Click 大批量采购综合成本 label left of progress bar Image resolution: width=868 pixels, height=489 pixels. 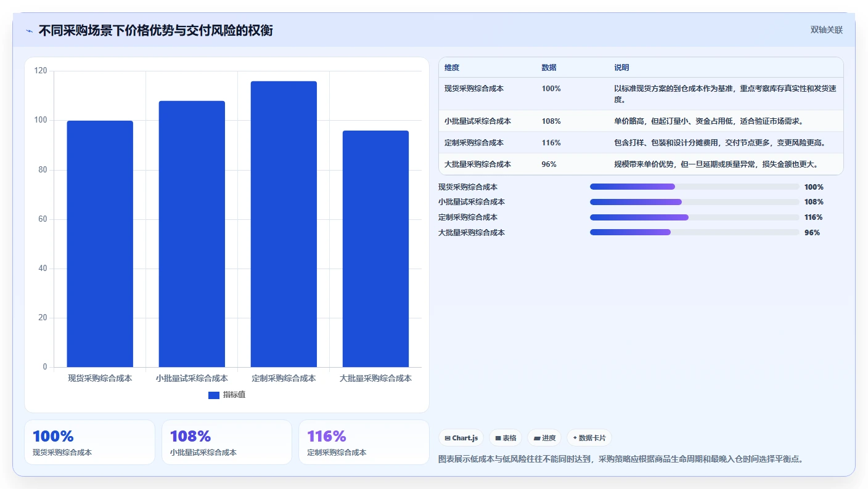pos(472,233)
